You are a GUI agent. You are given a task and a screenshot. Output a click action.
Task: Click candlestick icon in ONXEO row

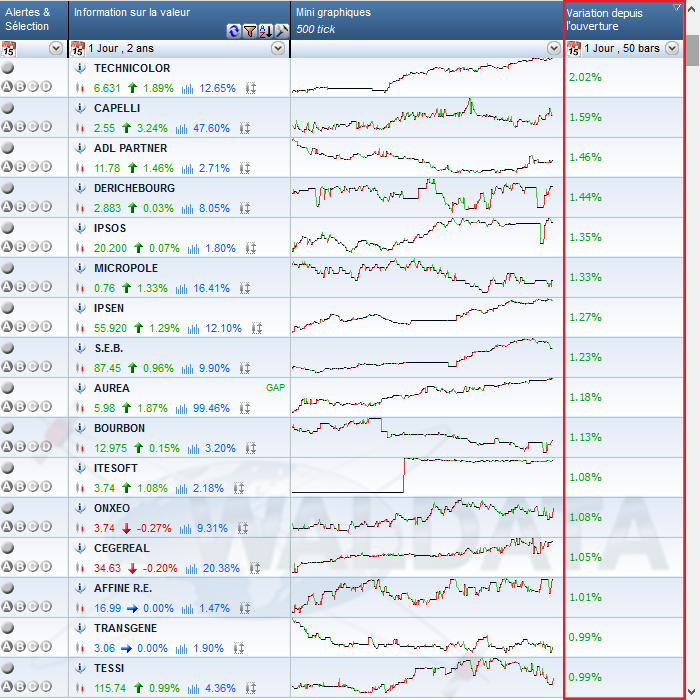80,528
